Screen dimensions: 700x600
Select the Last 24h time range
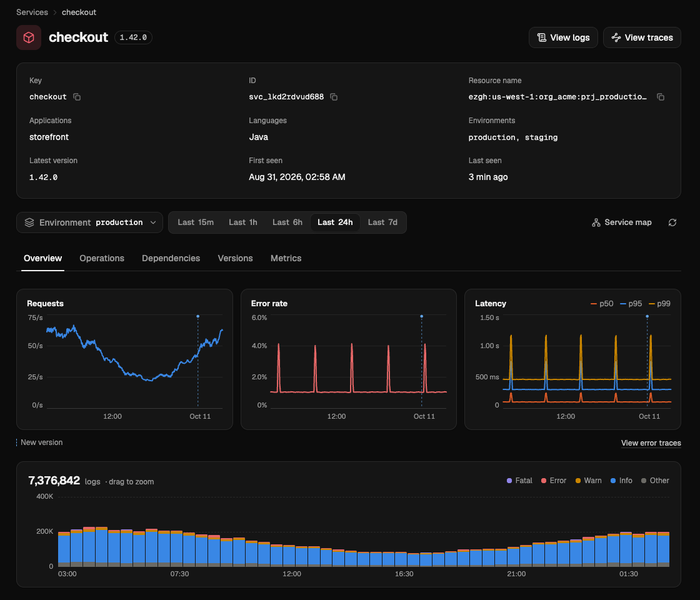pyautogui.click(x=335, y=222)
